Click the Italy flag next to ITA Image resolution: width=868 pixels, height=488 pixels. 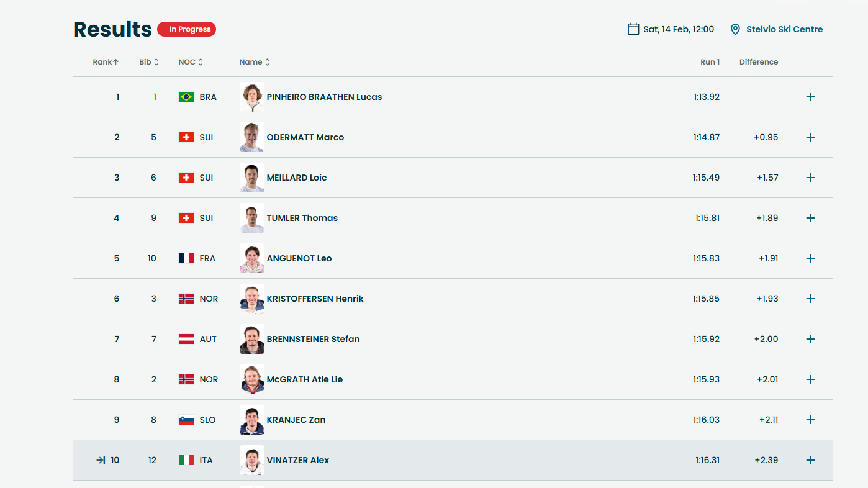point(186,460)
